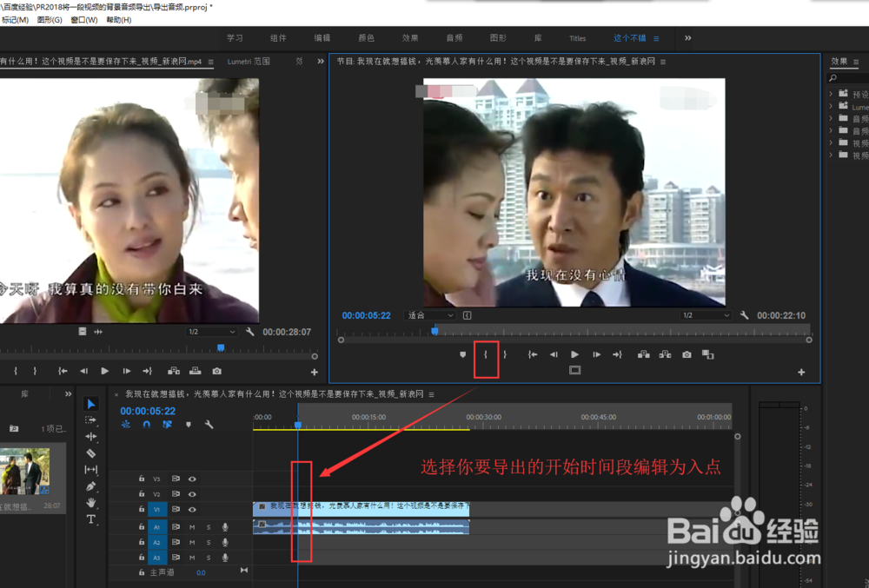Show more workspaces overflow chevron
The height and width of the screenshot is (588, 869).
[x=687, y=38]
